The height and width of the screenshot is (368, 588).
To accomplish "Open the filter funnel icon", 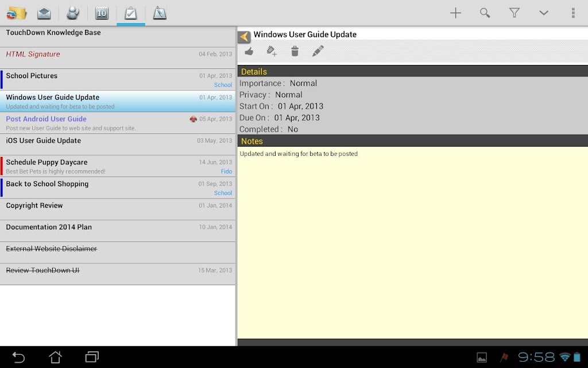I will (x=514, y=13).
